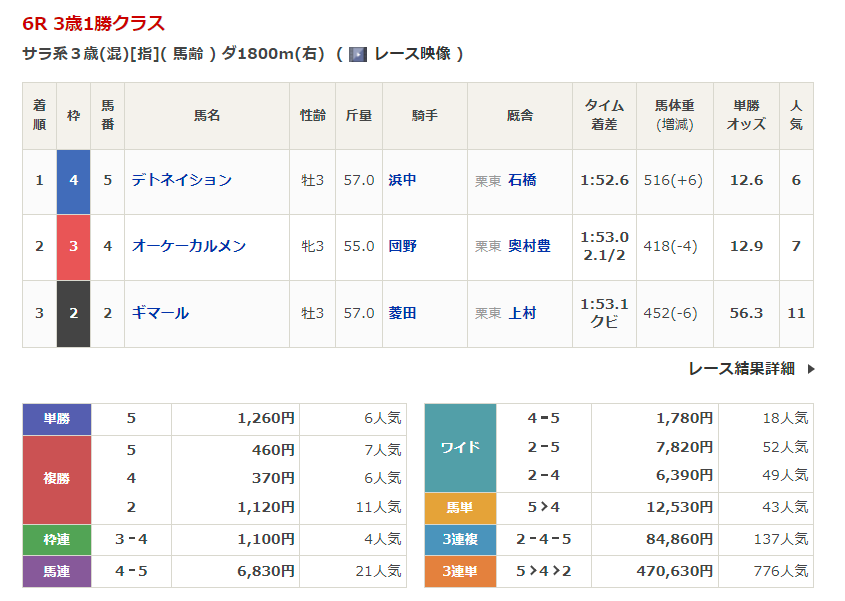Select the 単勝 payout label
Screen dimensions: 845x601
click(x=57, y=420)
